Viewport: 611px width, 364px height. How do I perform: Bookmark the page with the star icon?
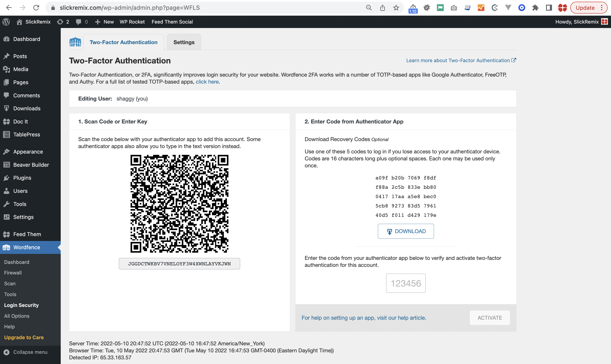[x=396, y=8]
